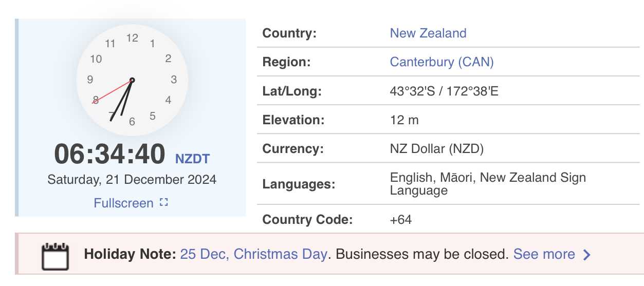Click the English, Māori languages text

pyautogui.click(x=429, y=178)
